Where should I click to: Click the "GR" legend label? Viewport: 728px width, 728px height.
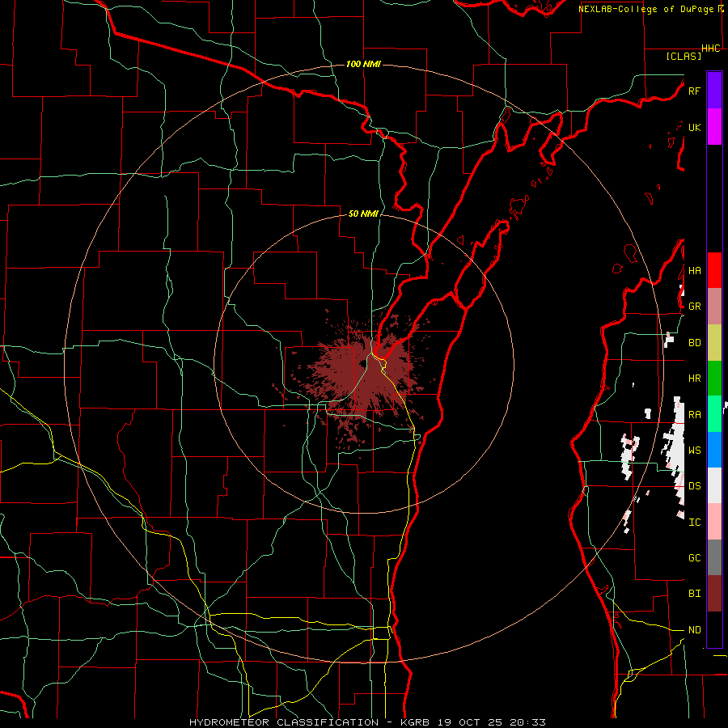[x=694, y=307]
